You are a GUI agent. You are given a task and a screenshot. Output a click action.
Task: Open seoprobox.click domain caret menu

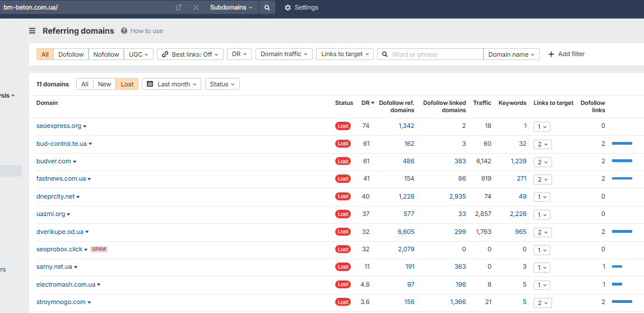[86, 250]
